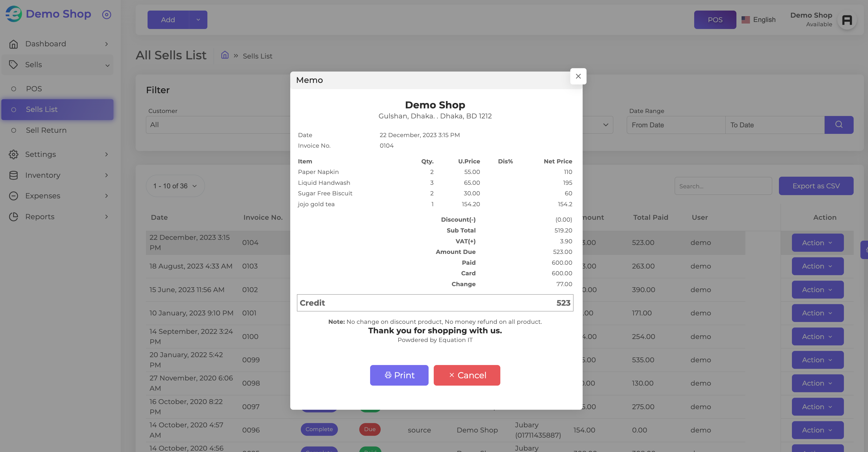Open the Add button dropdown arrow
The image size is (868, 452).
coord(198,20)
